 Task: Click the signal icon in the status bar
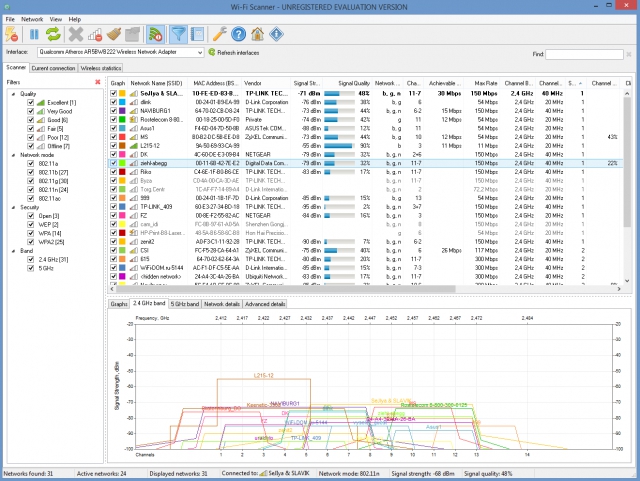click(x=263, y=473)
